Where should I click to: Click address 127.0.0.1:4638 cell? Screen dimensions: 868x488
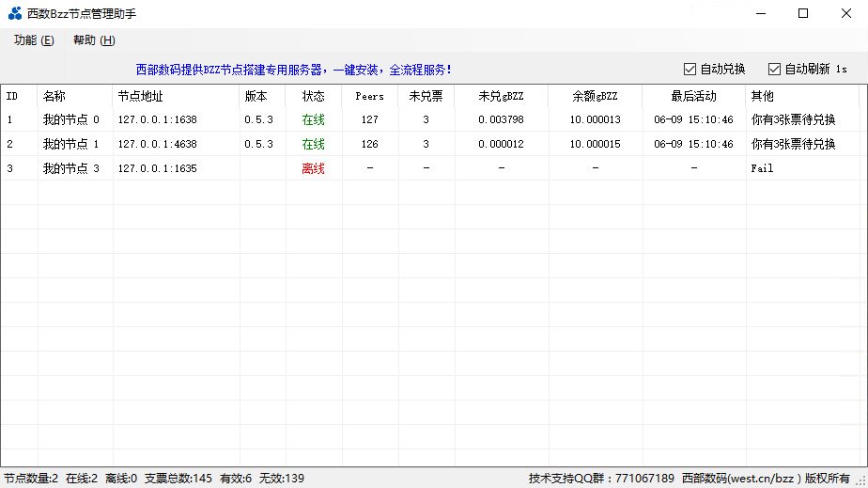coord(157,145)
